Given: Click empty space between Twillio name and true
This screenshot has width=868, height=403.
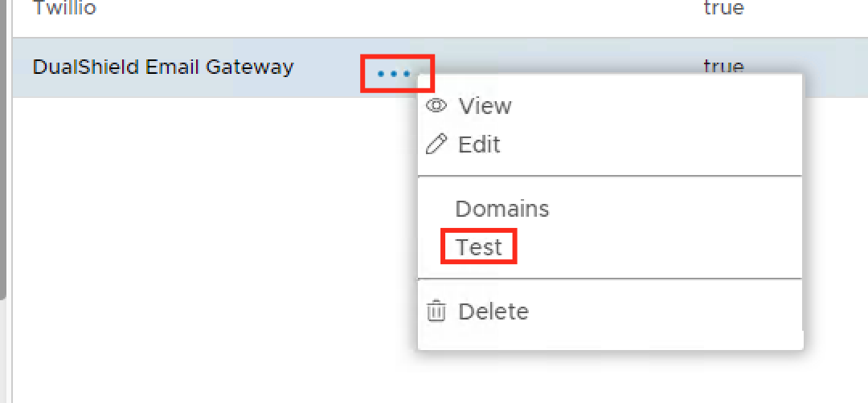Looking at the screenshot, I should click(402, 10).
